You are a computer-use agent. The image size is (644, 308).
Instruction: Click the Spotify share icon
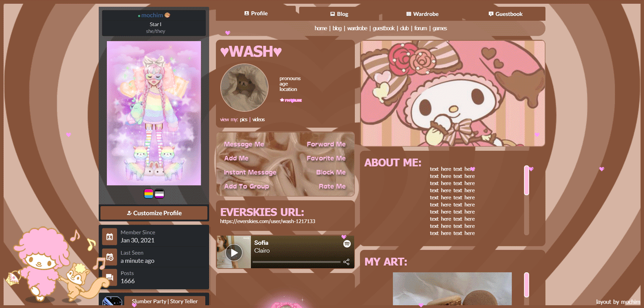click(x=346, y=262)
